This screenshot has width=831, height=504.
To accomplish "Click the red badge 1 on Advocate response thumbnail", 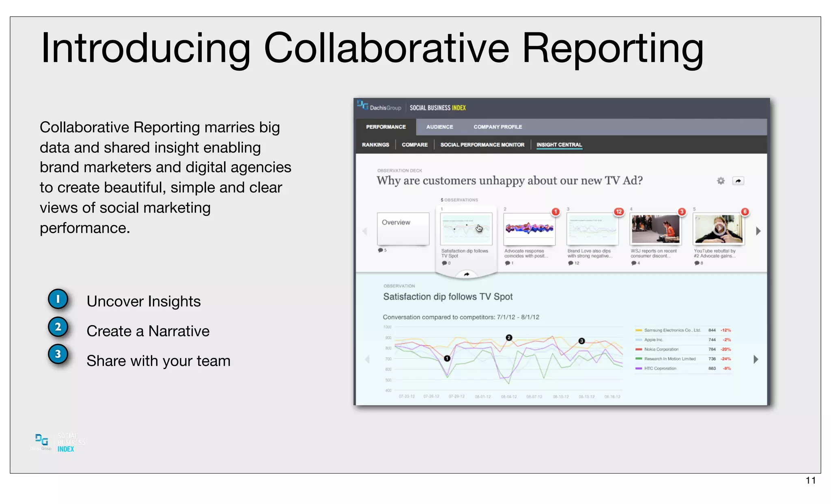I will (555, 212).
